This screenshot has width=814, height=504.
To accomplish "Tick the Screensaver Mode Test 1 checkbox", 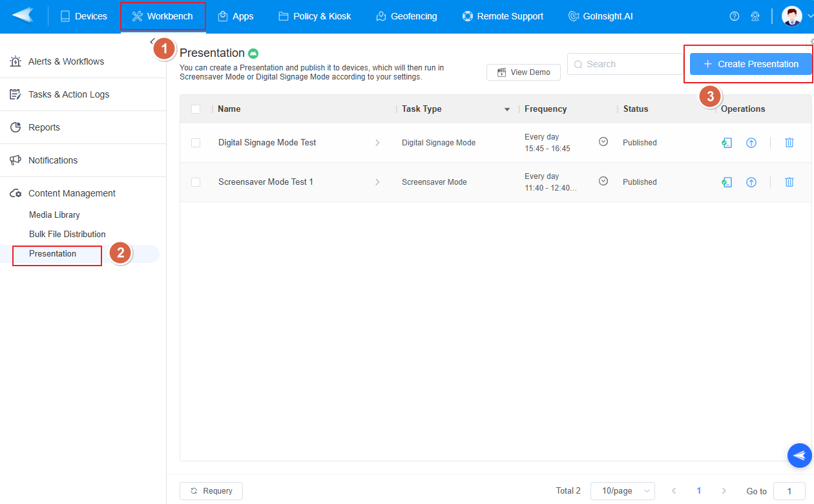I will [196, 182].
